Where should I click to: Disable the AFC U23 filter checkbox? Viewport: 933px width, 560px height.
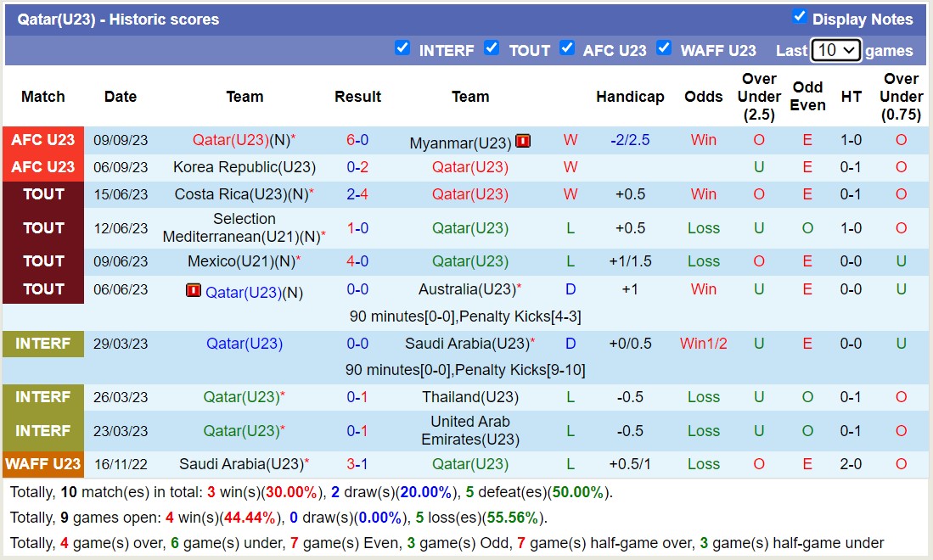pos(567,48)
